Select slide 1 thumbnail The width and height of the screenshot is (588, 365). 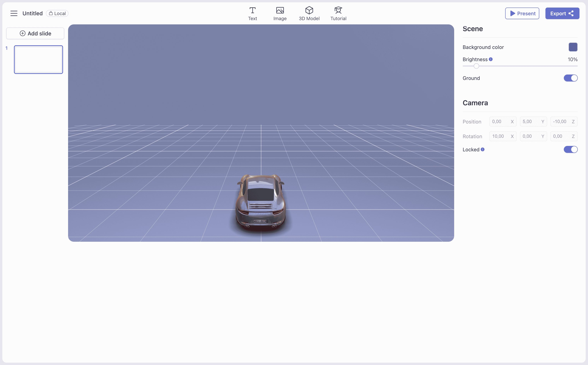(x=38, y=60)
